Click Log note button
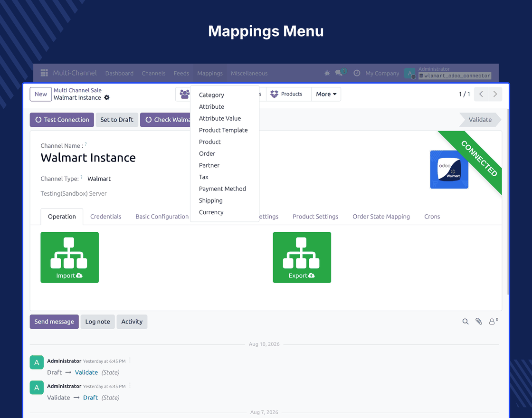Viewport: 532px width, 418px height. (98, 322)
